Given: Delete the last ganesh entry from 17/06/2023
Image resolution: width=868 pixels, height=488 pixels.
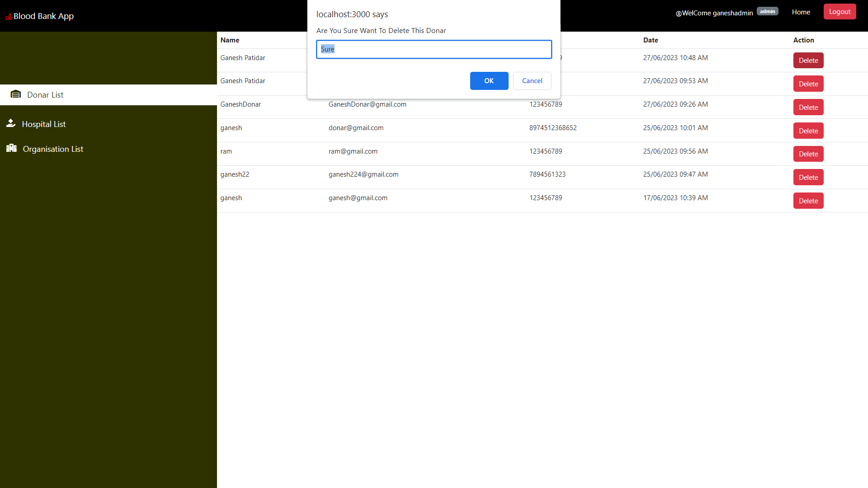Looking at the screenshot, I should (x=808, y=201).
